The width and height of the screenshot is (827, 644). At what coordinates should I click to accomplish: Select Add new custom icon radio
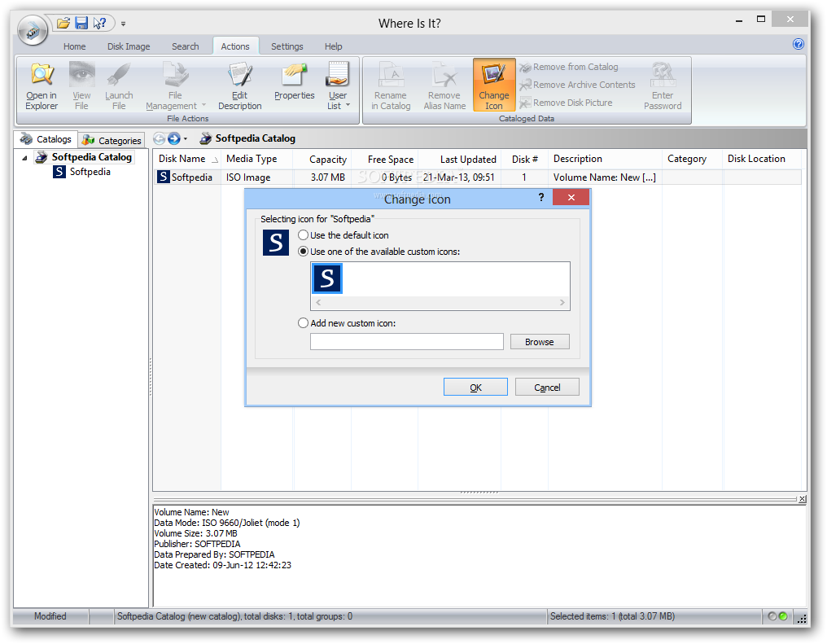pyautogui.click(x=304, y=322)
